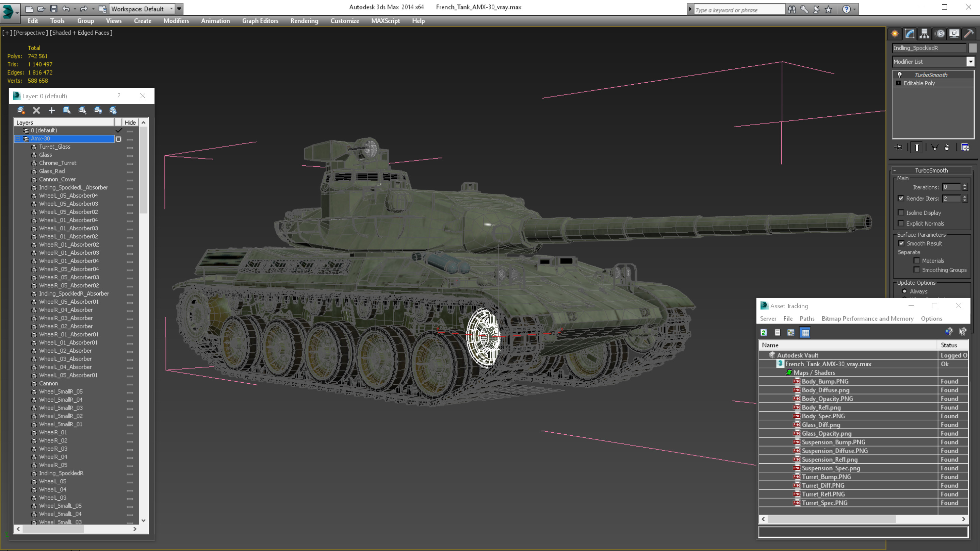Click the Redo arrow icon

click(x=84, y=9)
